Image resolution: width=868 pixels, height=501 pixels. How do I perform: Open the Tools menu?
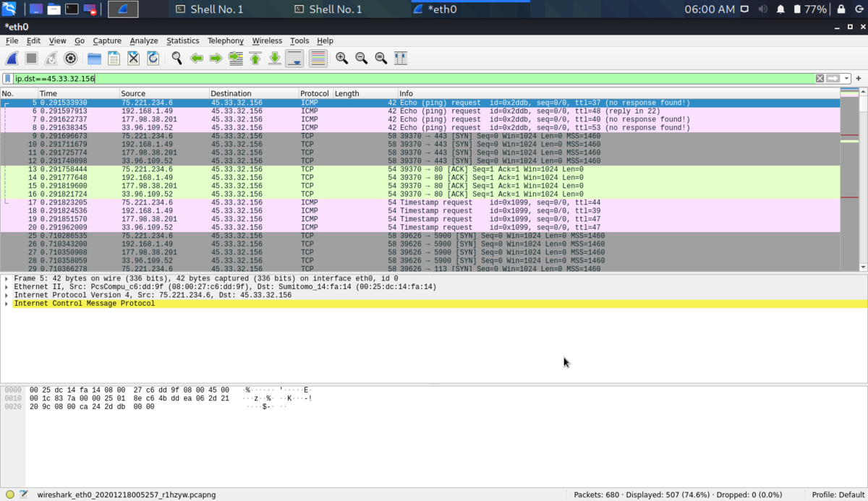coord(299,40)
